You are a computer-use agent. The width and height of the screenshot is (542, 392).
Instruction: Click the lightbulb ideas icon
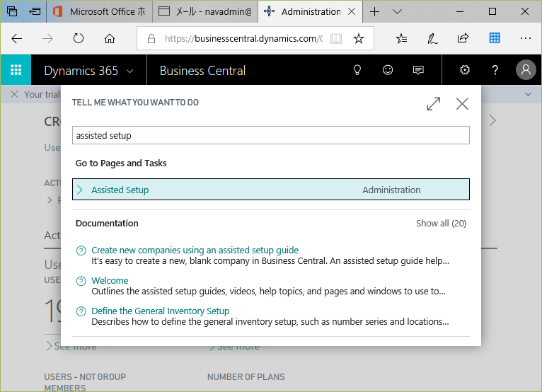point(357,70)
